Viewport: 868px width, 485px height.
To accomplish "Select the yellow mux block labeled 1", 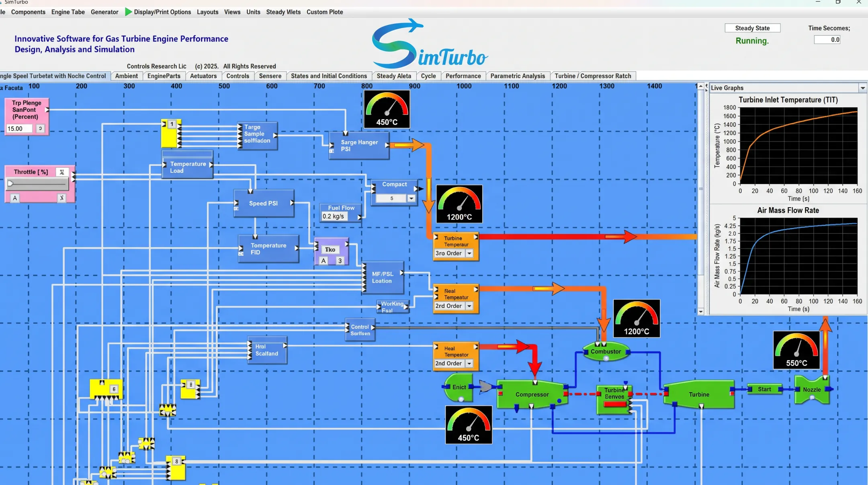I will click(x=171, y=133).
